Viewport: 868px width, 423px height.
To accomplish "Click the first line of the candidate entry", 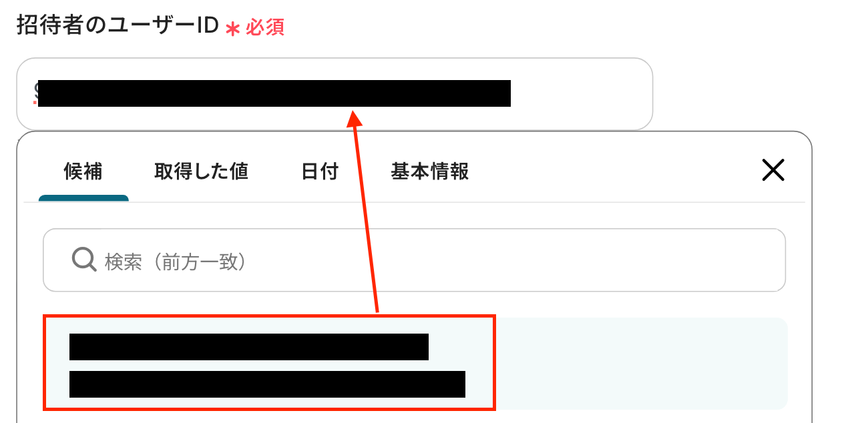I will pyautogui.click(x=249, y=347).
